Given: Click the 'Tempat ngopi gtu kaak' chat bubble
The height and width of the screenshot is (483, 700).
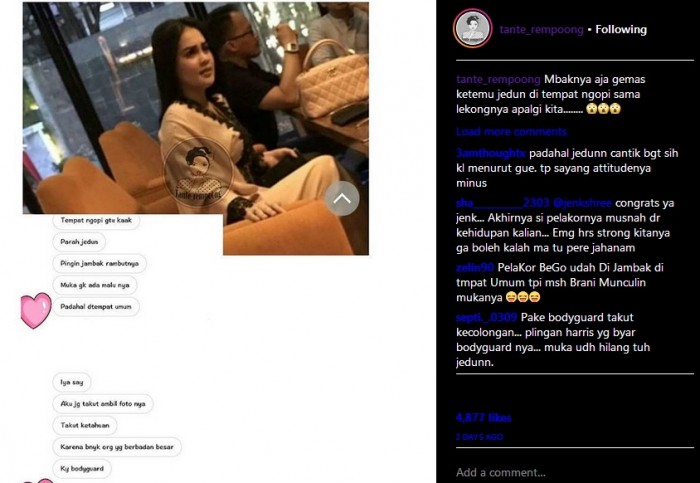Looking at the screenshot, I should (x=96, y=221).
